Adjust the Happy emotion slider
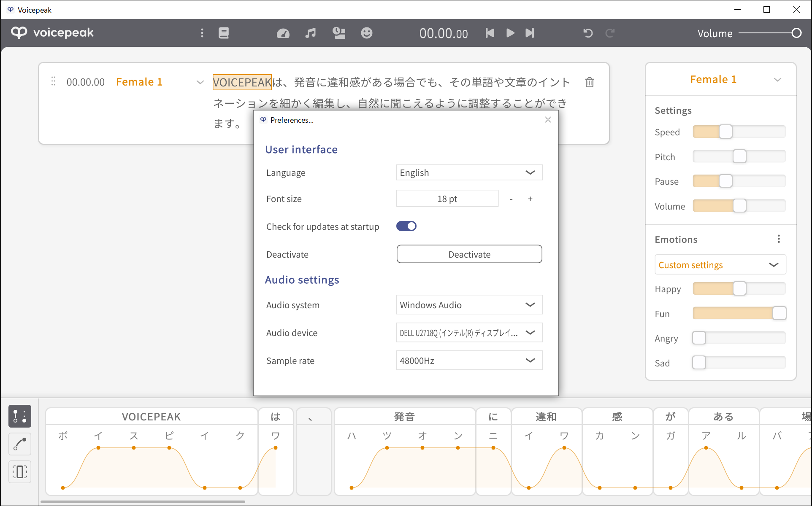Viewport: 812px width, 506px height. [x=739, y=289]
